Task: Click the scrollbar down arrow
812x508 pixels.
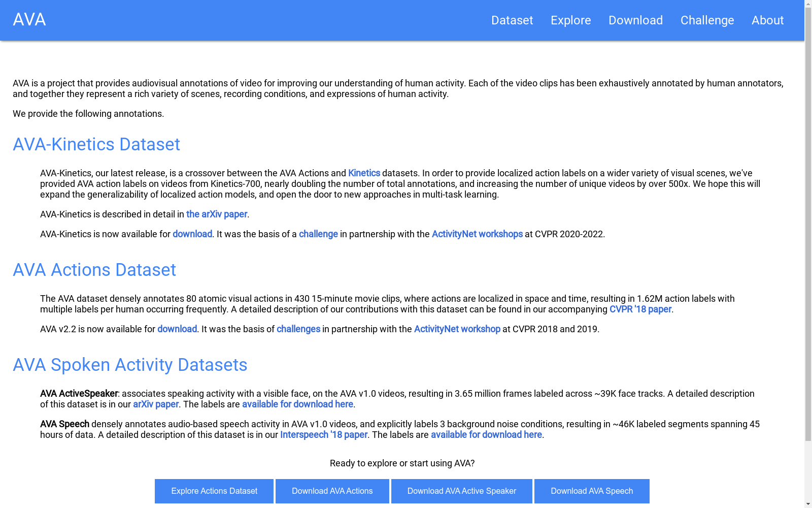Action: 808,504
